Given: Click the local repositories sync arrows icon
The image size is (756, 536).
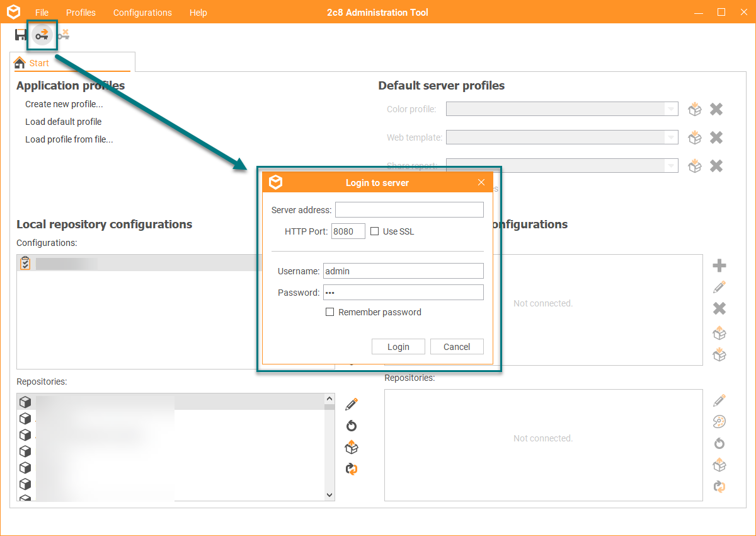Looking at the screenshot, I should 352,469.
